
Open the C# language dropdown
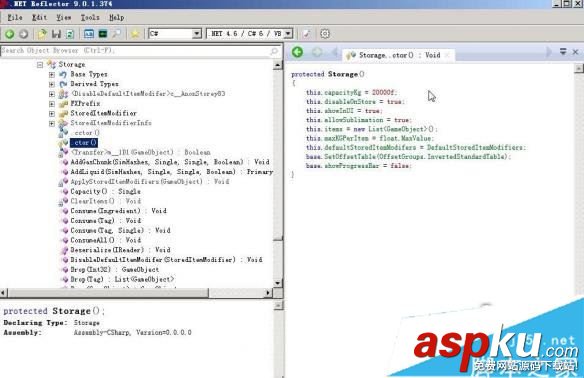[x=197, y=34]
